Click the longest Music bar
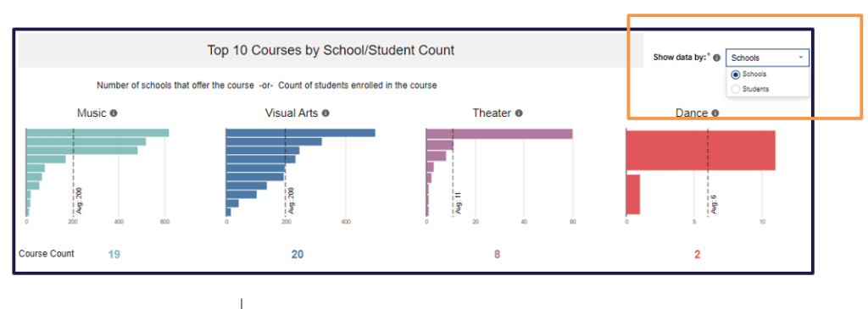Viewport: 868px width, 309px height. click(97, 133)
